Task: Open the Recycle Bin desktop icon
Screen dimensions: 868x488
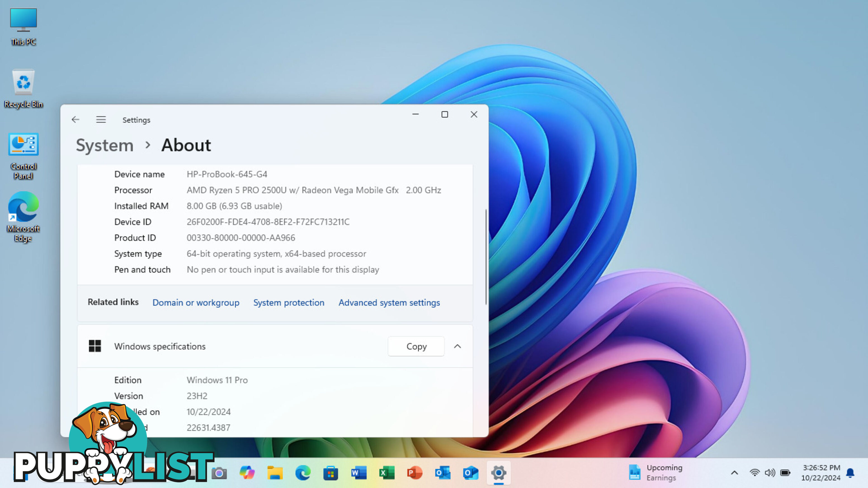Action: (23, 89)
